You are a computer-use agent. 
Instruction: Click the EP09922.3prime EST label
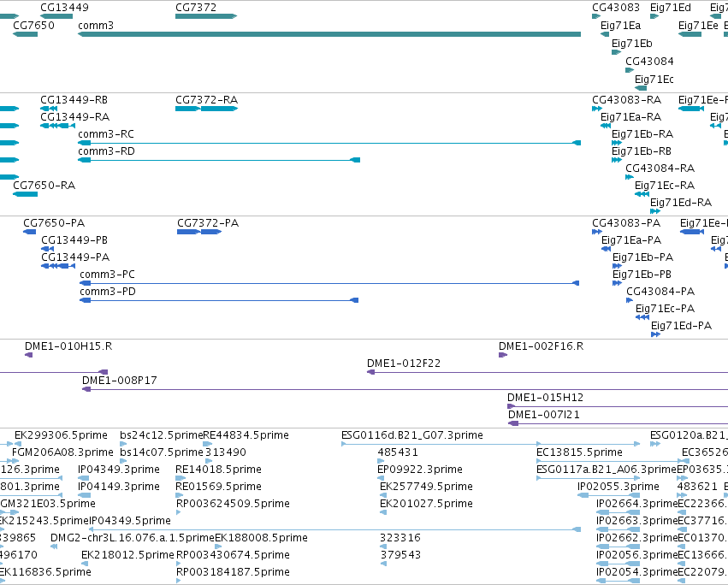420,470
